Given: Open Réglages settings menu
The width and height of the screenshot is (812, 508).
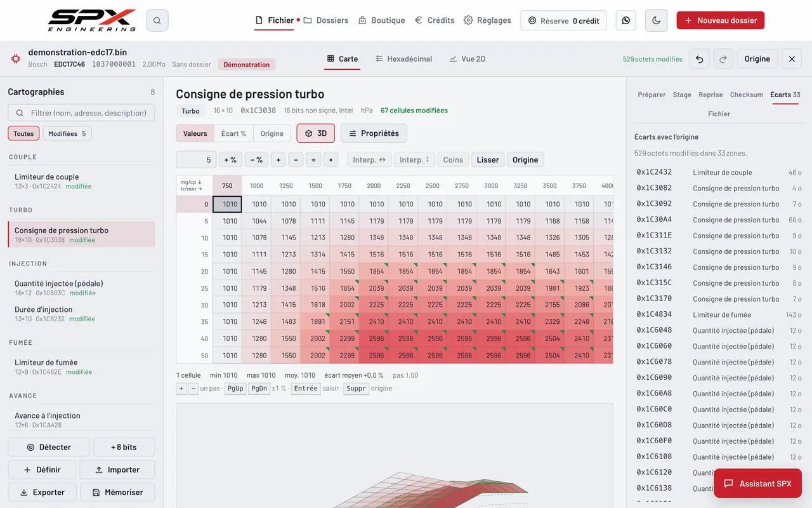Looking at the screenshot, I should [487, 20].
